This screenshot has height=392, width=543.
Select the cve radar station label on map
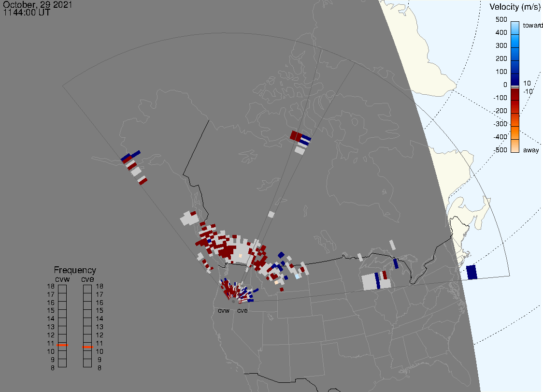[242, 311]
